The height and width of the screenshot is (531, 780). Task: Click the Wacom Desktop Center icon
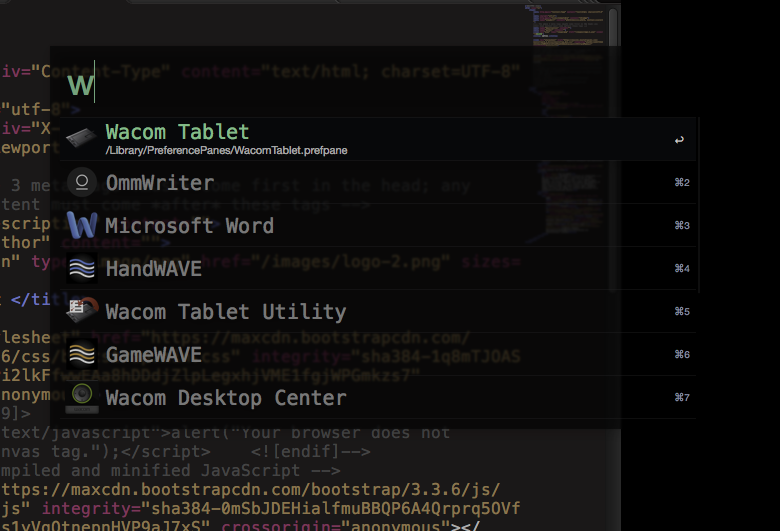coord(81,397)
